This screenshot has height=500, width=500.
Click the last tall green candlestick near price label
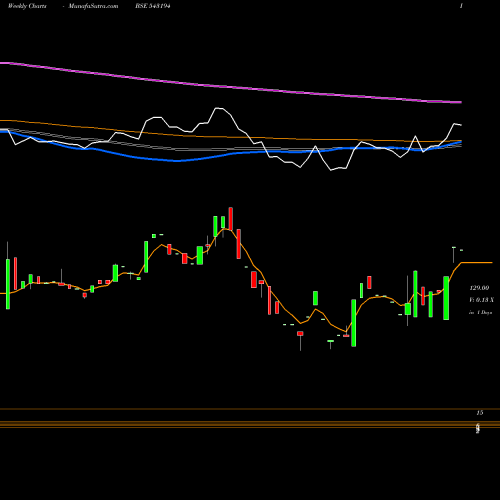(446, 298)
